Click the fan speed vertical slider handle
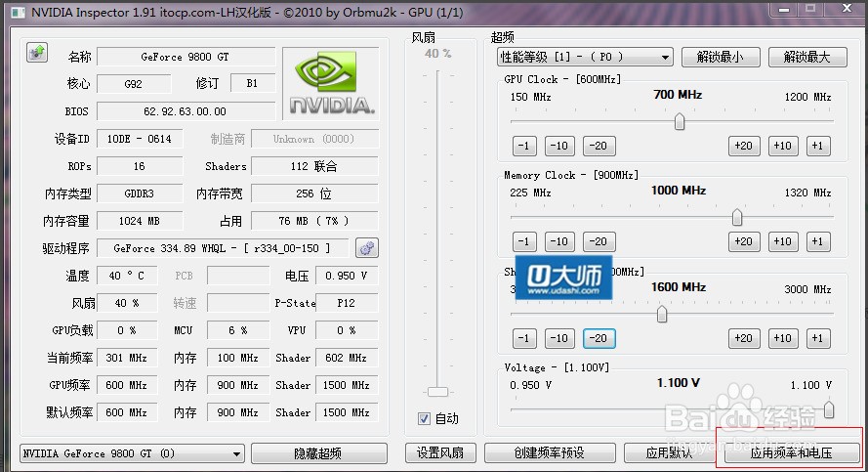 [437, 392]
